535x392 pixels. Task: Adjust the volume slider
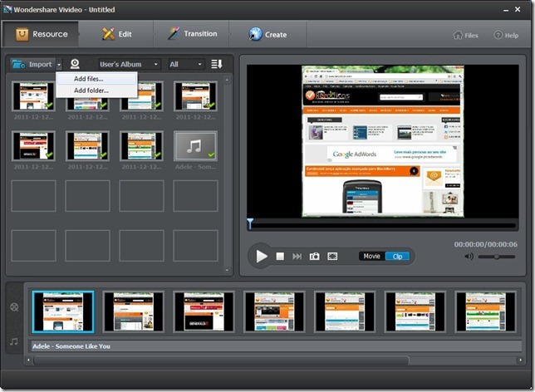(497, 257)
